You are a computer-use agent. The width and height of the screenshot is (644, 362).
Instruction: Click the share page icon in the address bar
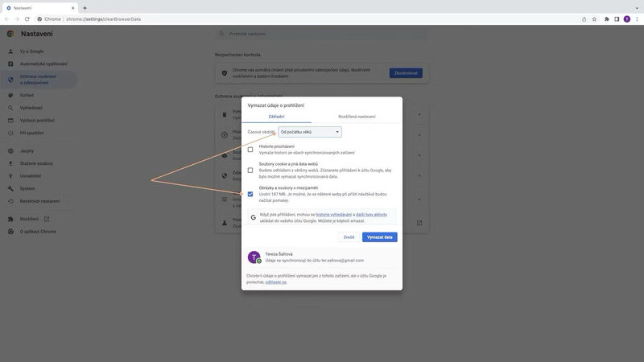coord(584,19)
